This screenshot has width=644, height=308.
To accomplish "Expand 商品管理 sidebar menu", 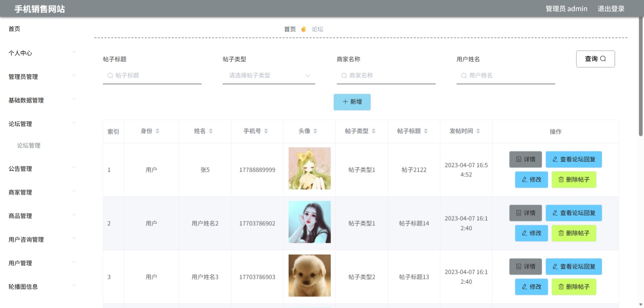I will 42,216.
